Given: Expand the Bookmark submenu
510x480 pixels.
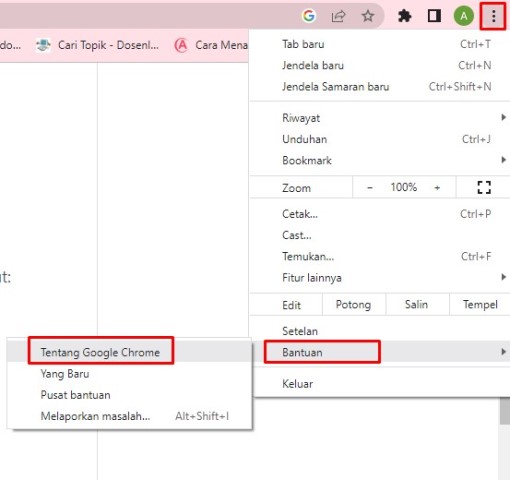Looking at the screenshot, I should (380, 160).
